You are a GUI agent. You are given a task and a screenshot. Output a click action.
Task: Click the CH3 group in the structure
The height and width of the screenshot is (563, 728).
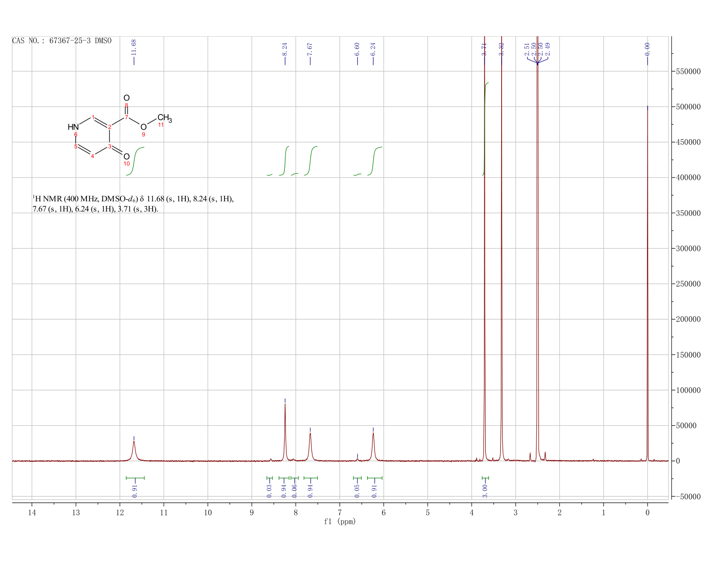coord(165,118)
